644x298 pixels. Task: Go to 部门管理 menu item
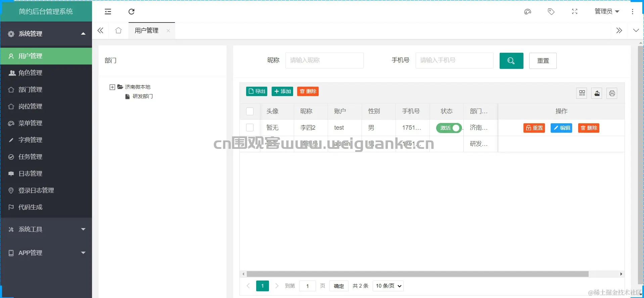[46, 90]
